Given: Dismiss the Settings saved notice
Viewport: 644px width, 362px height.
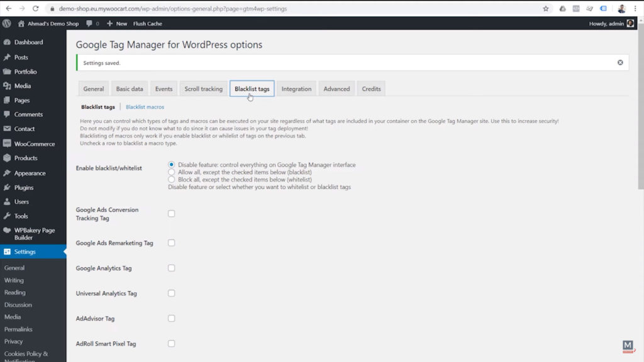Looking at the screenshot, I should click(x=619, y=62).
